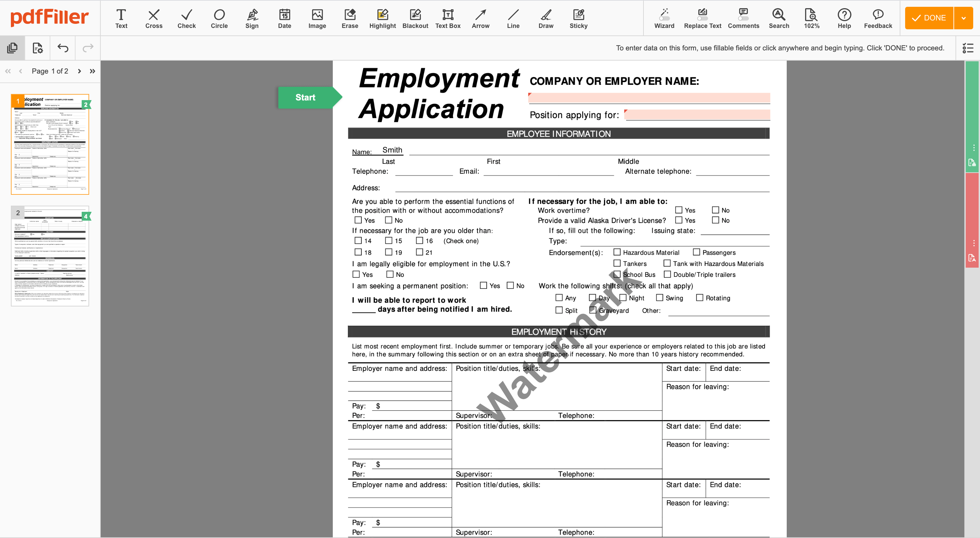Check the Hazardous Material endorsement box
Viewport: 980px width, 538px height.
tap(617, 252)
